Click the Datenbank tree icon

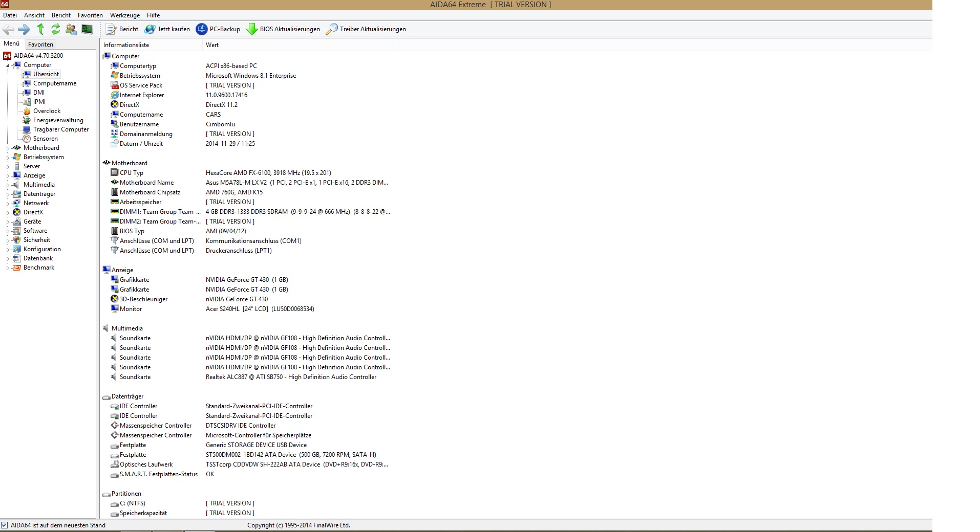pyautogui.click(x=17, y=258)
